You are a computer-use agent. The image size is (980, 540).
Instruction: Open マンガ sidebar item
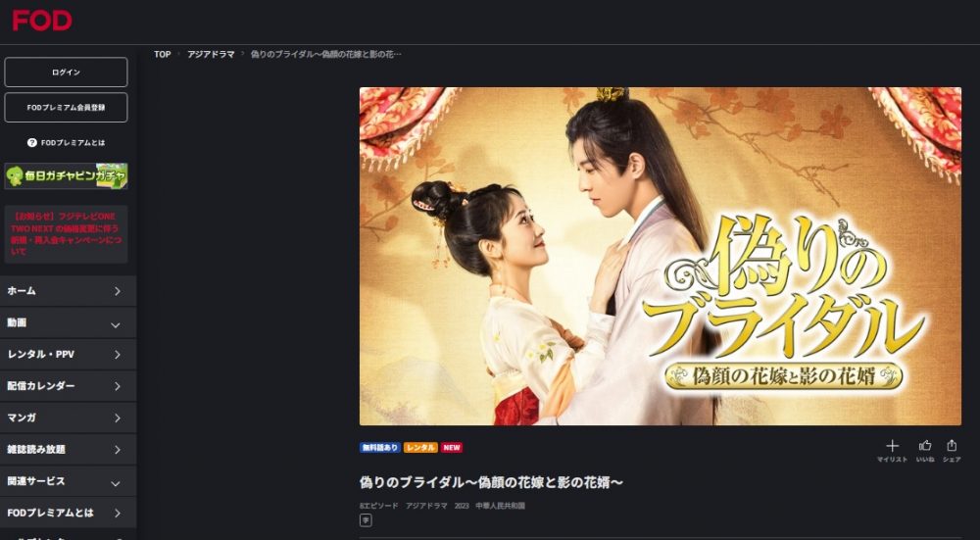tap(69, 417)
